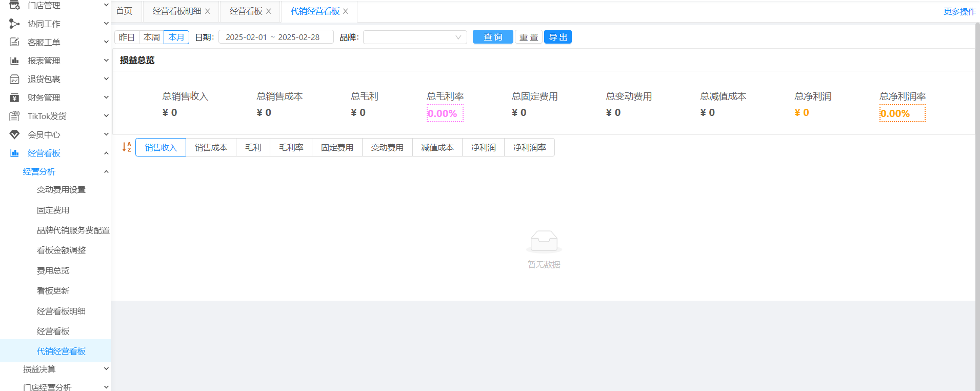
Task: Click the 退货包裹 package icon
Action: pos(14,79)
